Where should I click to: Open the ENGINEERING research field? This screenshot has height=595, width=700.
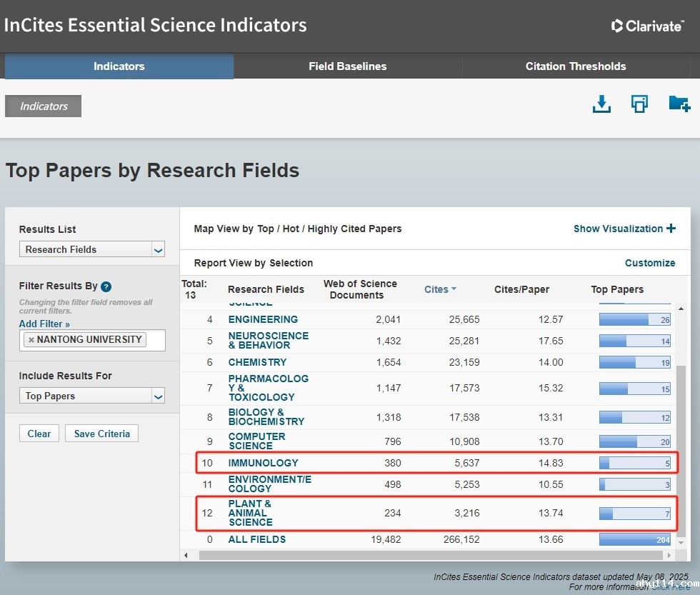[x=263, y=319]
